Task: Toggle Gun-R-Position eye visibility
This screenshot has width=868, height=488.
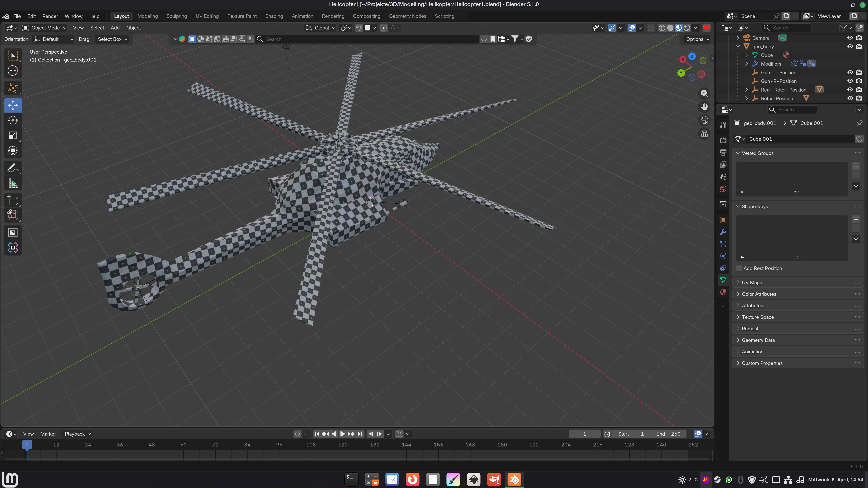Action: point(850,81)
